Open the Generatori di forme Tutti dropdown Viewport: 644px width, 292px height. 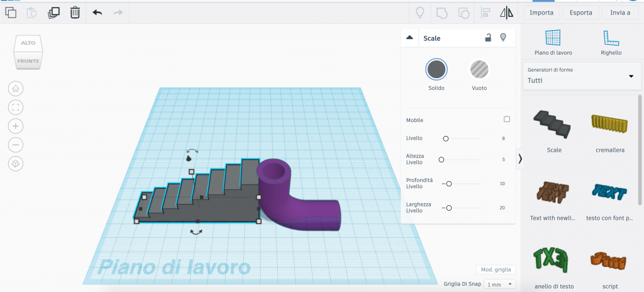click(579, 76)
